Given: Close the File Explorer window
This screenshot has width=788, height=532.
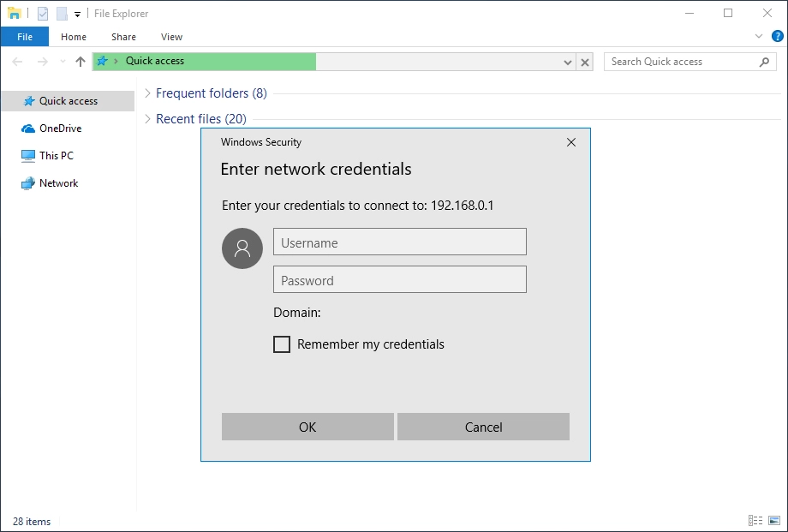Looking at the screenshot, I should point(767,14).
